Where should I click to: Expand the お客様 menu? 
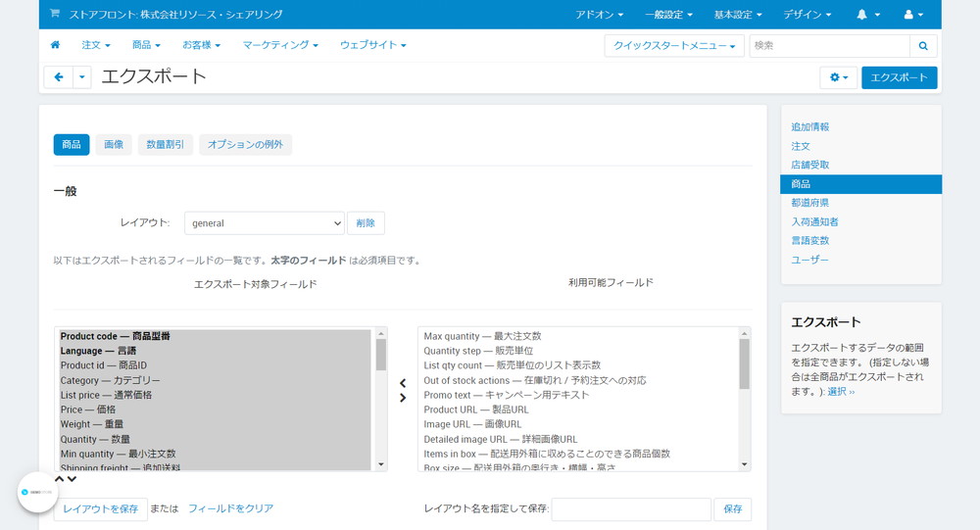(x=201, y=45)
